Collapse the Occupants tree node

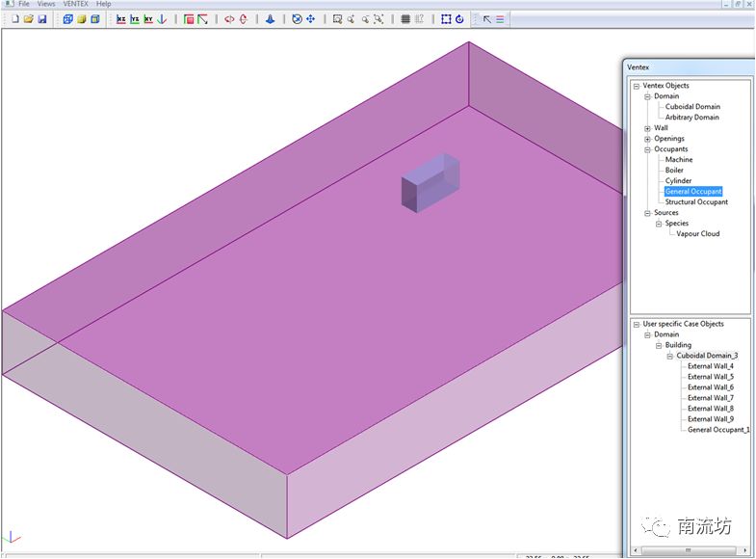pyautogui.click(x=647, y=149)
